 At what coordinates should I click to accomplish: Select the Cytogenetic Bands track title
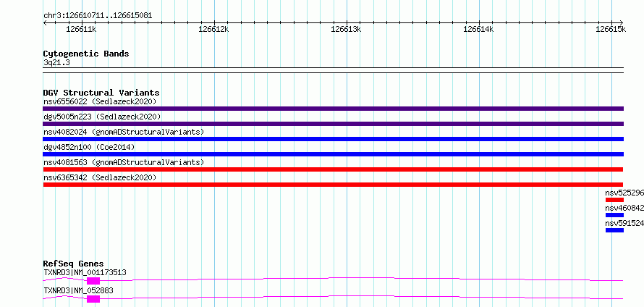point(86,54)
